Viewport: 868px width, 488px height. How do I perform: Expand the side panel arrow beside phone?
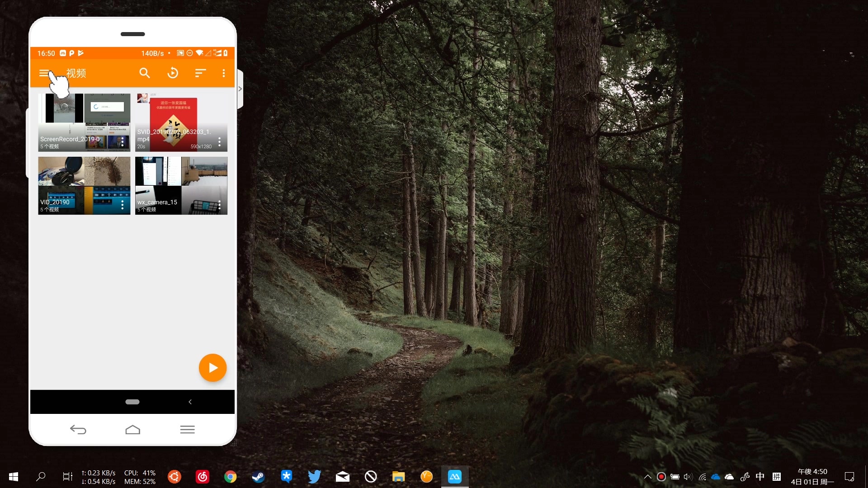(240, 89)
